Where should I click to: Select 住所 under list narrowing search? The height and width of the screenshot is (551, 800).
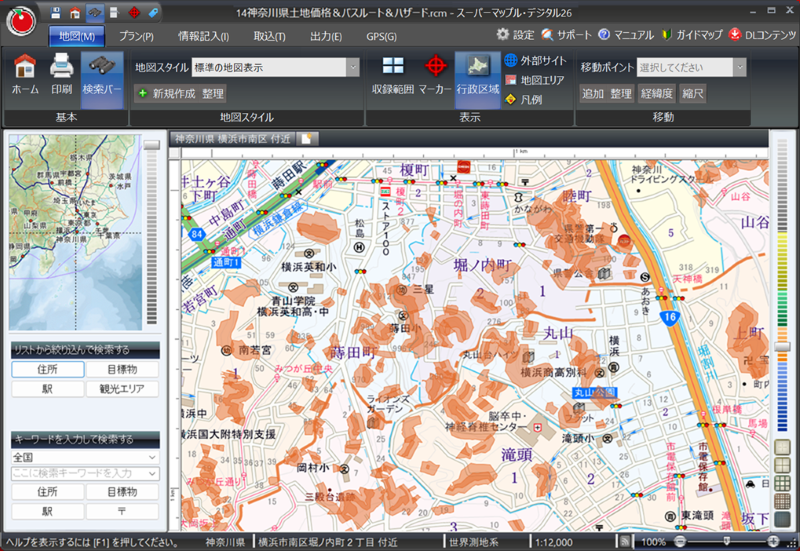pos(47,369)
